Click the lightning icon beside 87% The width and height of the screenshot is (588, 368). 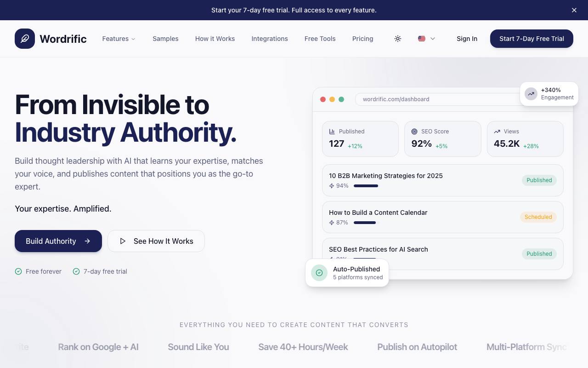click(x=332, y=223)
